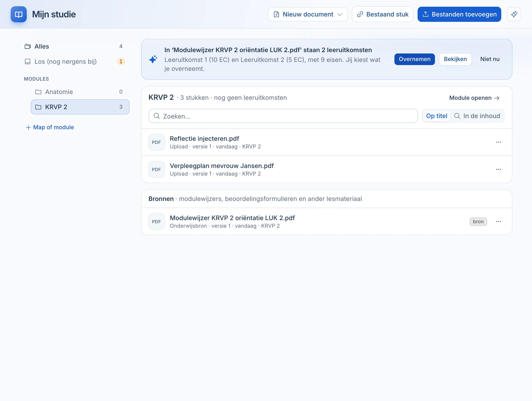Click Bekijken in the leeruitkomsten banner

coord(455,59)
